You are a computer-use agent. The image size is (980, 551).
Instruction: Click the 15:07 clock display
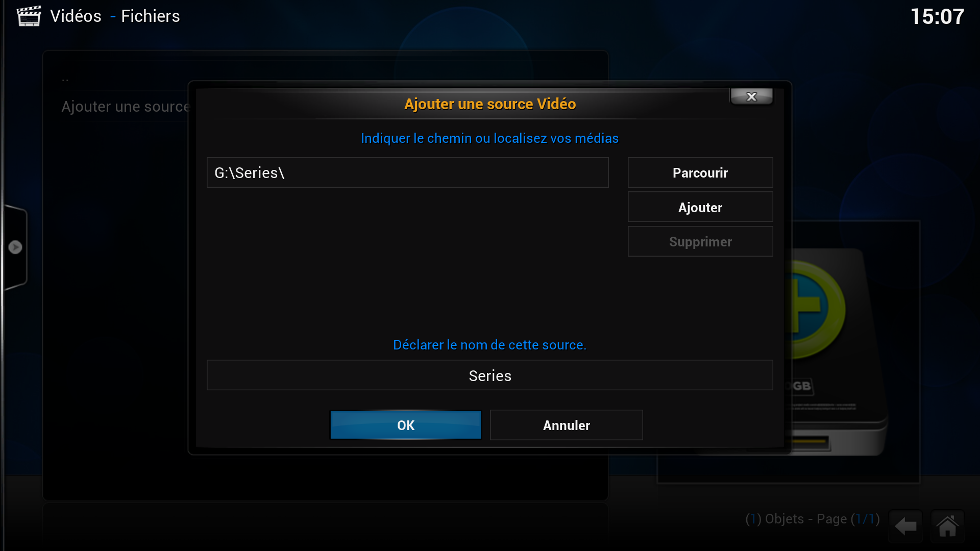(x=937, y=16)
